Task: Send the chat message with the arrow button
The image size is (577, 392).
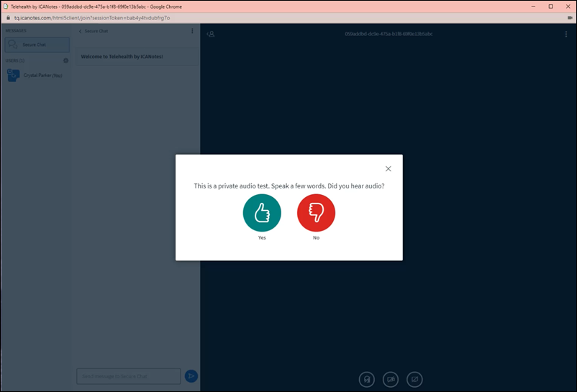Action: pos(191,376)
